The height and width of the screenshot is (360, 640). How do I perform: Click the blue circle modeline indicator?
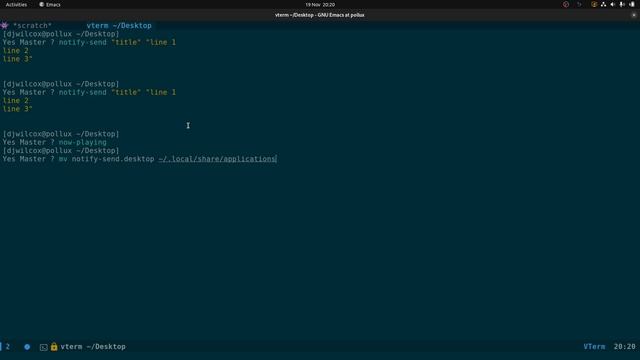coord(27,347)
